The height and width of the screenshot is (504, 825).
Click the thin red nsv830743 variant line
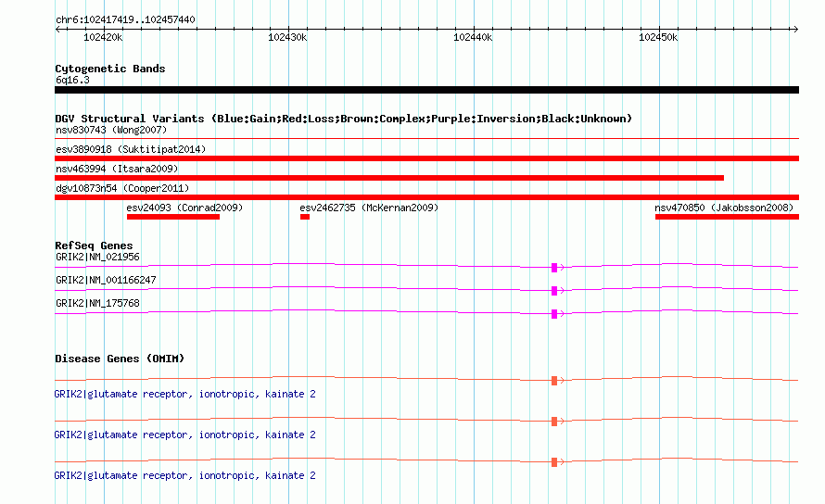click(426, 138)
